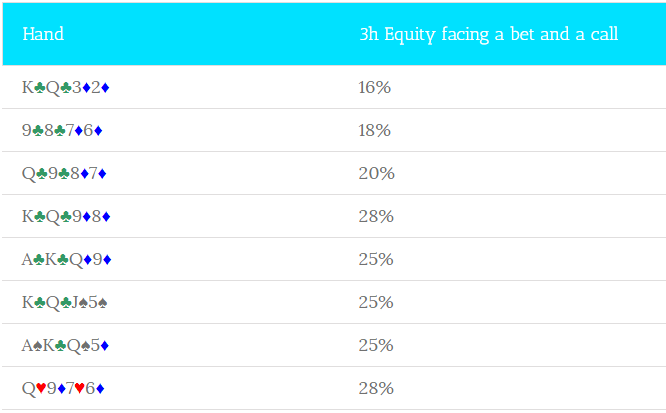The width and height of the screenshot is (666, 413).
Task: Click the 25% equity for A♠K♣Q♠5♦
Action: coord(376,345)
